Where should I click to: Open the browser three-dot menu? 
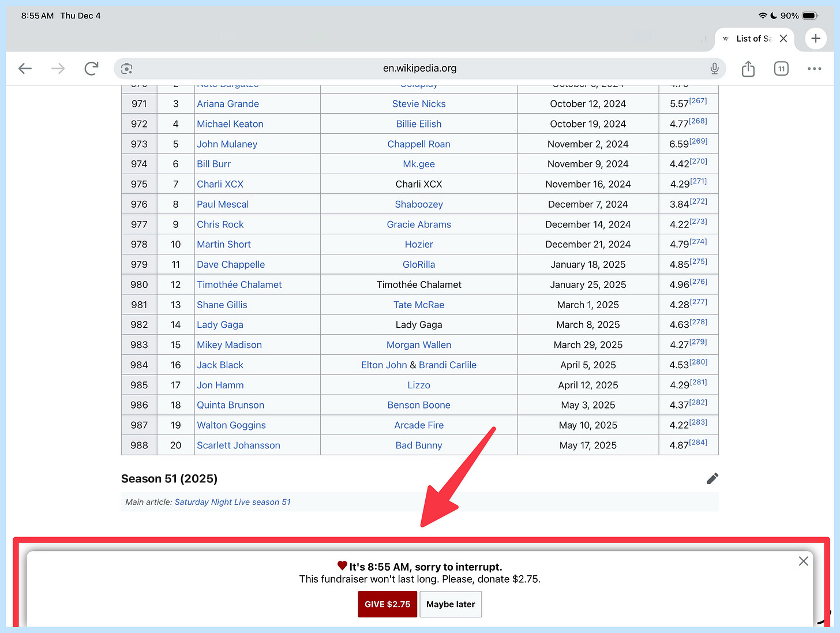814,69
